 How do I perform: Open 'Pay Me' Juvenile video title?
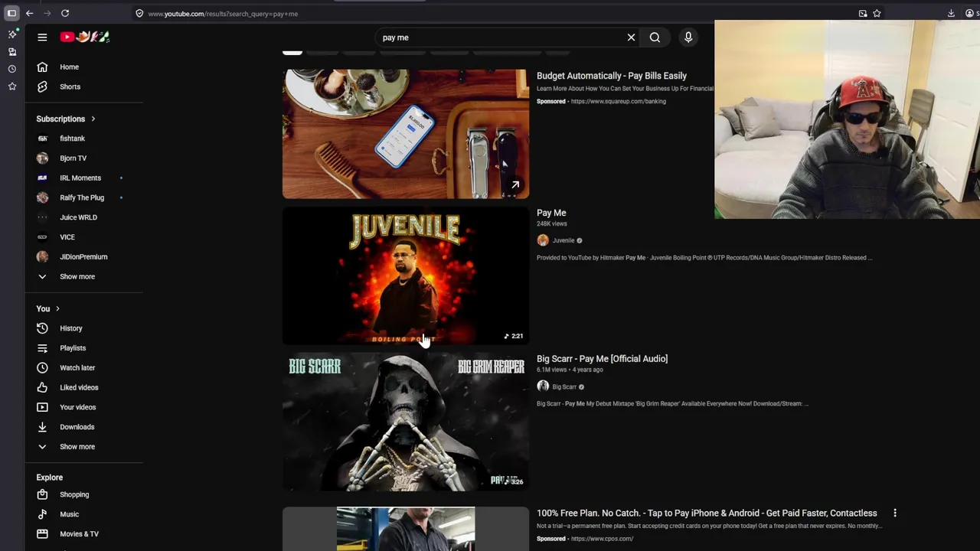(x=551, y=213)
